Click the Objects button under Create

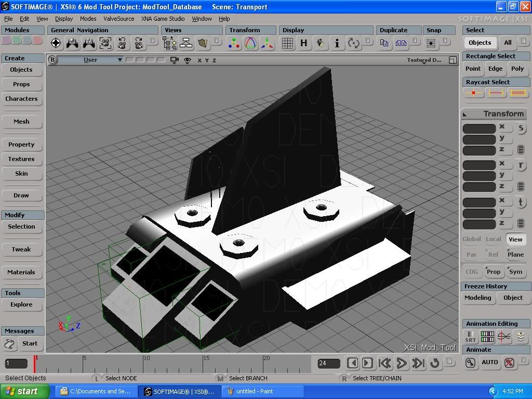[x=21, y=70]
